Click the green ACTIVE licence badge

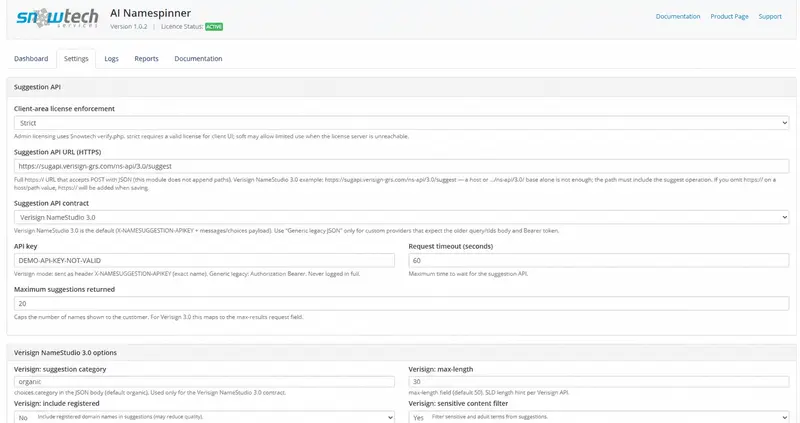point(214,27)
